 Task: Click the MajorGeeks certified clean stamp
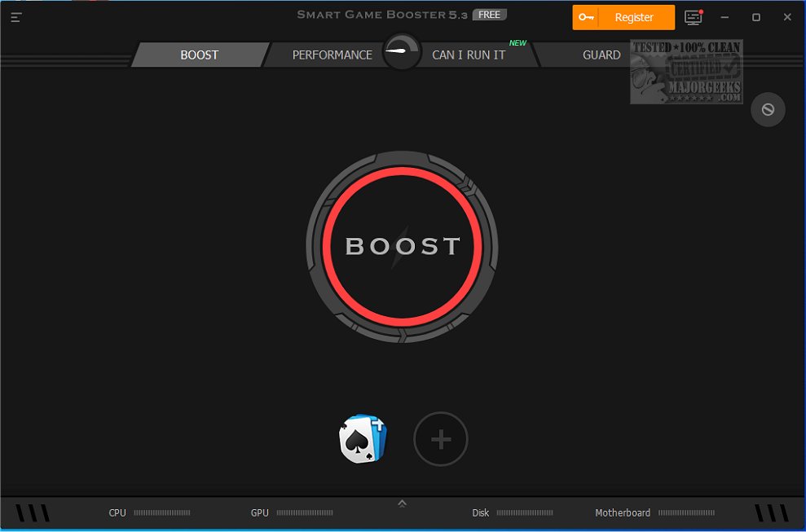click(686, 71)
